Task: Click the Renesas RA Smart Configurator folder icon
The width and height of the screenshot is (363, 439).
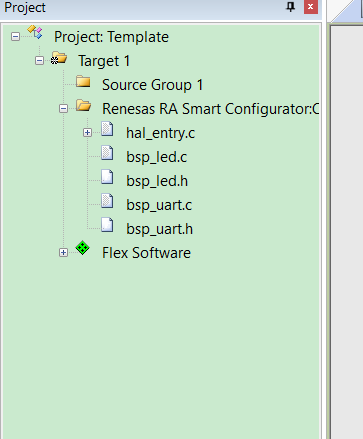Action: [x=83, y=105]
